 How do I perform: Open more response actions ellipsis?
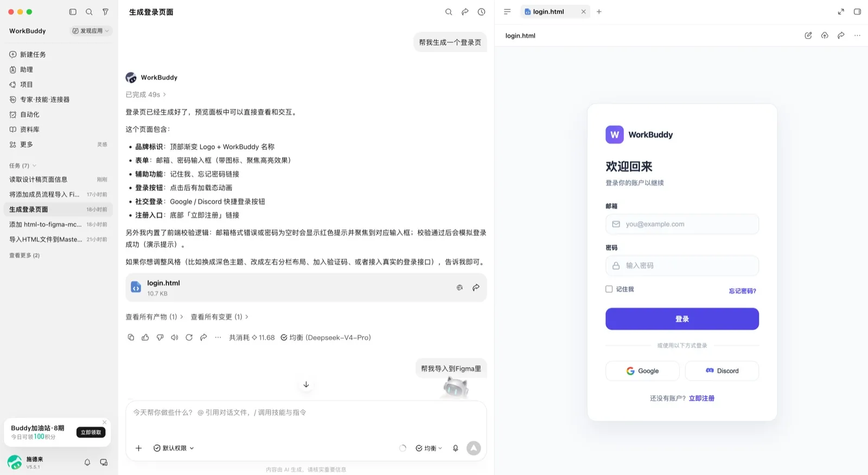tap(218, 337)
